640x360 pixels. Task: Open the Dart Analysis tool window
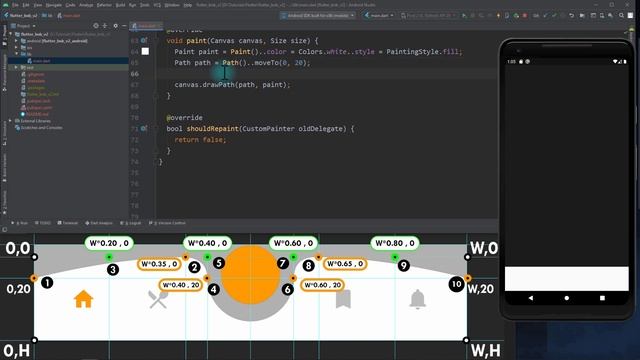pos(98,223)
